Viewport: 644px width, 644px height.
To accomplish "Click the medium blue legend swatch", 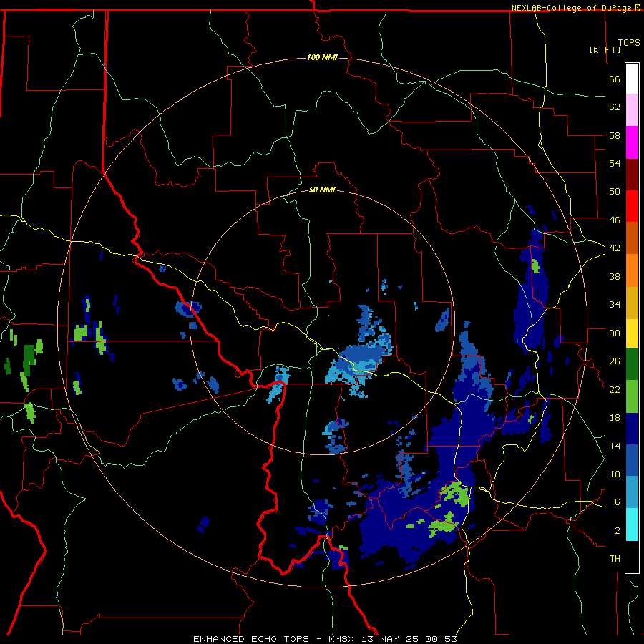I will pyautogui.click(x=632, y=460).
